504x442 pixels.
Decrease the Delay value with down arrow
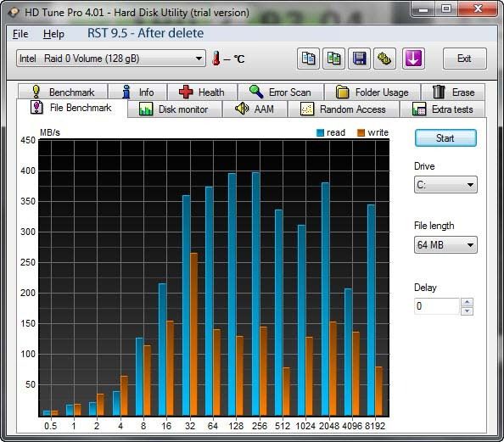coord(467,311)
